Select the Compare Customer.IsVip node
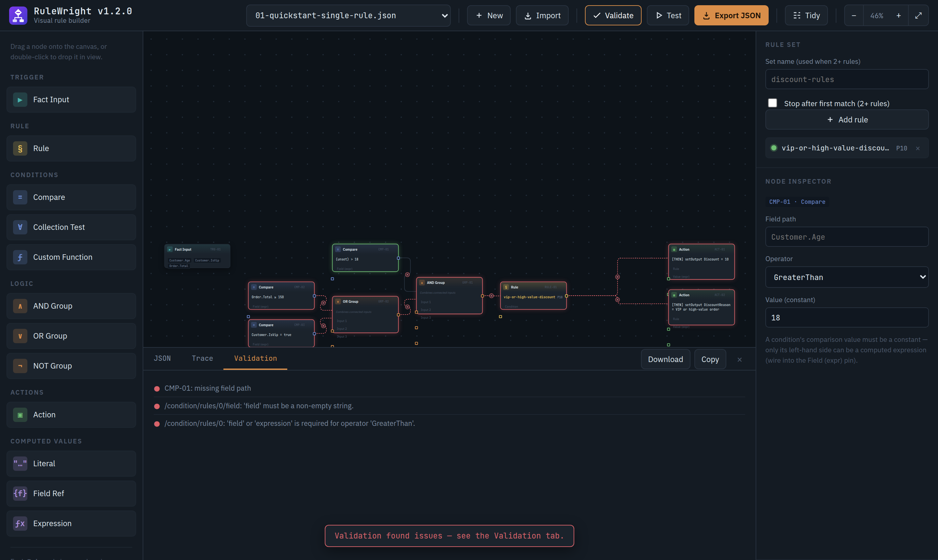The image size is (938, 560). (281, 333)
